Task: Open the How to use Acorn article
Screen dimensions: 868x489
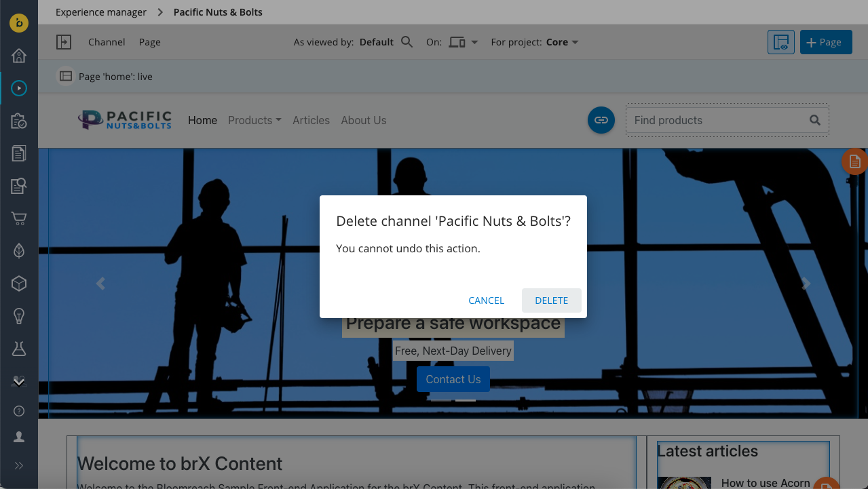Action: [x=766, y=483]
